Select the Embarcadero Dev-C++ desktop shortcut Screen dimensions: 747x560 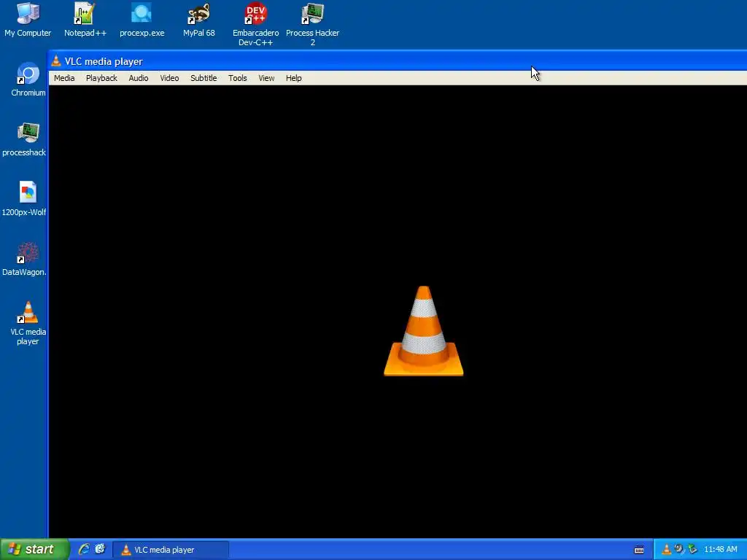[256, 24]
